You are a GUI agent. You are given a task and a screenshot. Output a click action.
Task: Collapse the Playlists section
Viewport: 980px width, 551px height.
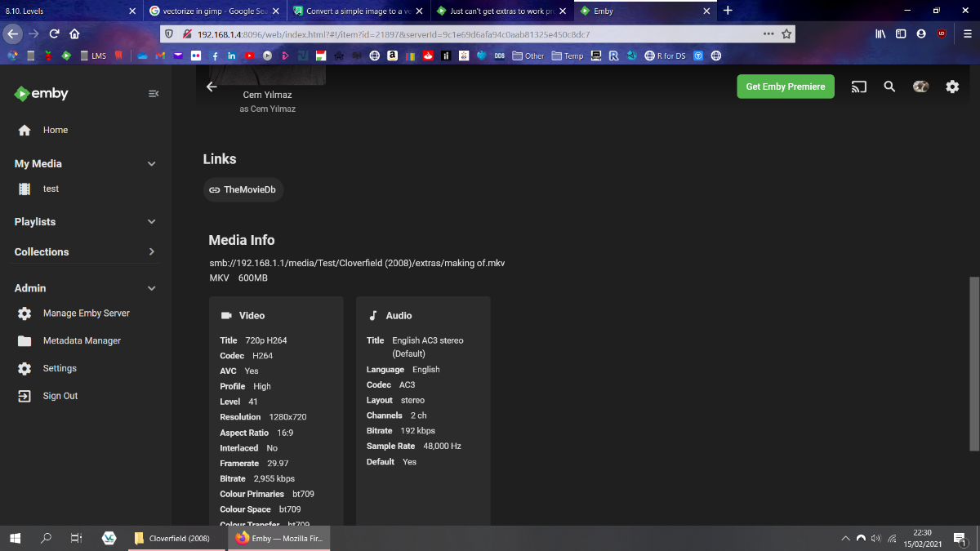[x=151, y=222]
